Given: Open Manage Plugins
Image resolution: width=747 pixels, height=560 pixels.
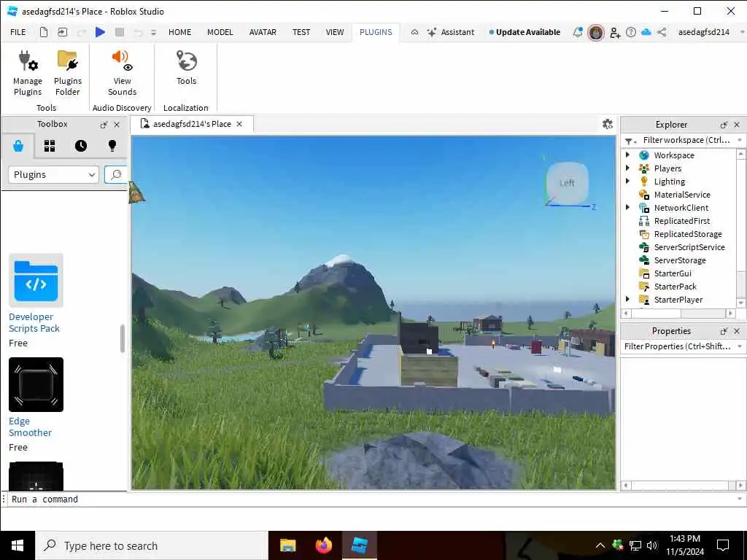Looking at the screenshot, I should [x=28, y=73].
